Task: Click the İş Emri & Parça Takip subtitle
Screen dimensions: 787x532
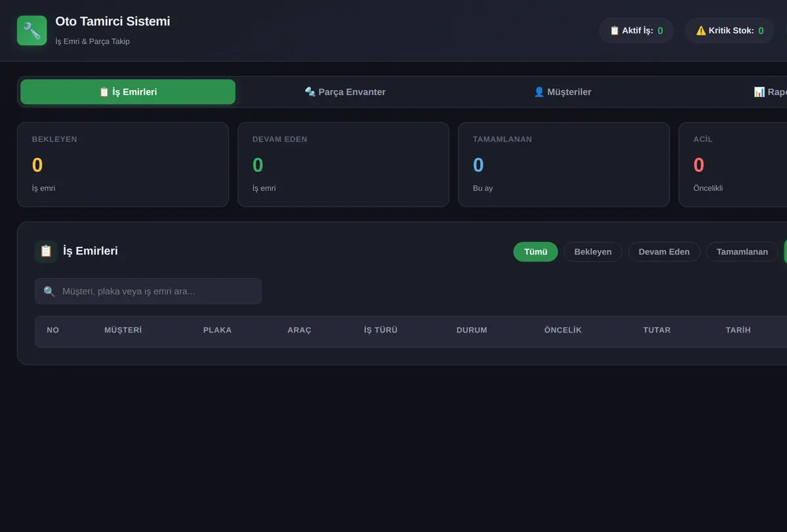Action: [92, 41]
